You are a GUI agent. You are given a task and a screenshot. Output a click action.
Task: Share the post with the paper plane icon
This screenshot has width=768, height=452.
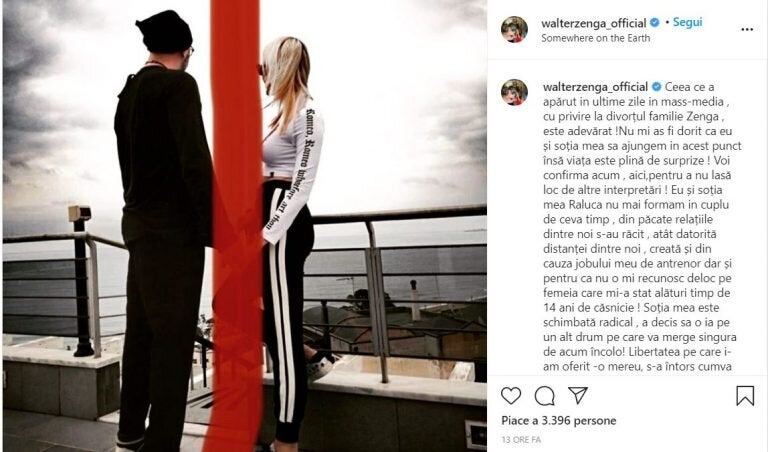578,395
